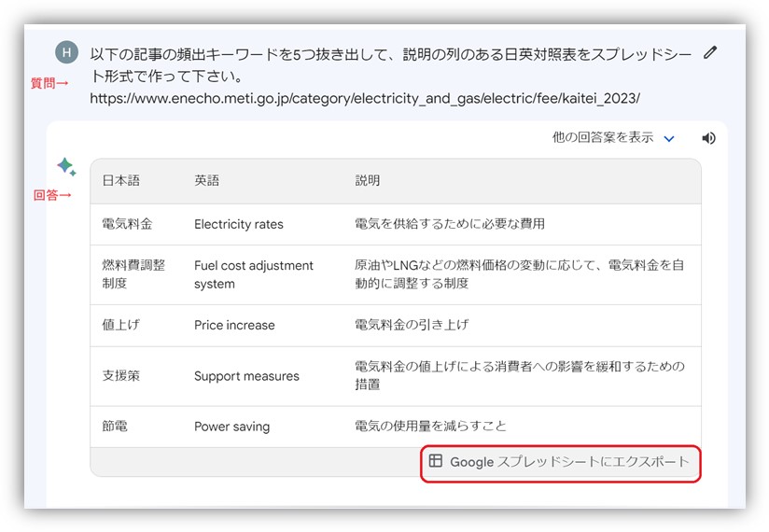Click the spreadsheet icon in the export button

click(x=436, y=461)
